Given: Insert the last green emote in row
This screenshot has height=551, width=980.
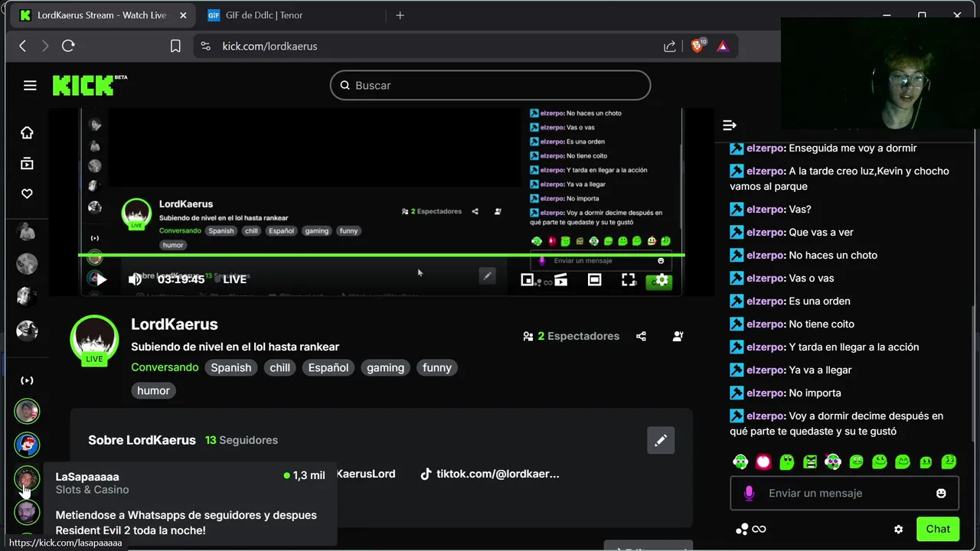Looking at the screenshot, I should pyautogui.click(x=949, y=461).
